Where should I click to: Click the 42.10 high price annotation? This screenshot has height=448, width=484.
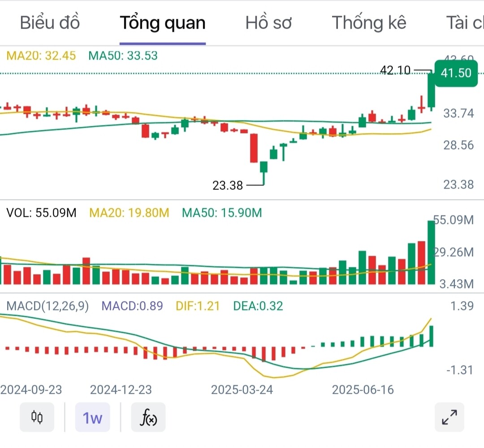point(395,70)
